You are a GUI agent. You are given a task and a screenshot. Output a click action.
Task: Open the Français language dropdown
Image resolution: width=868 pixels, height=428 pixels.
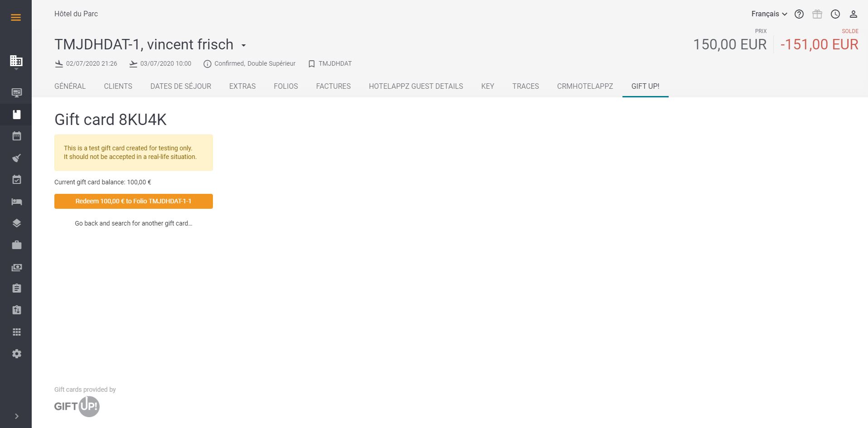[769, 14]
